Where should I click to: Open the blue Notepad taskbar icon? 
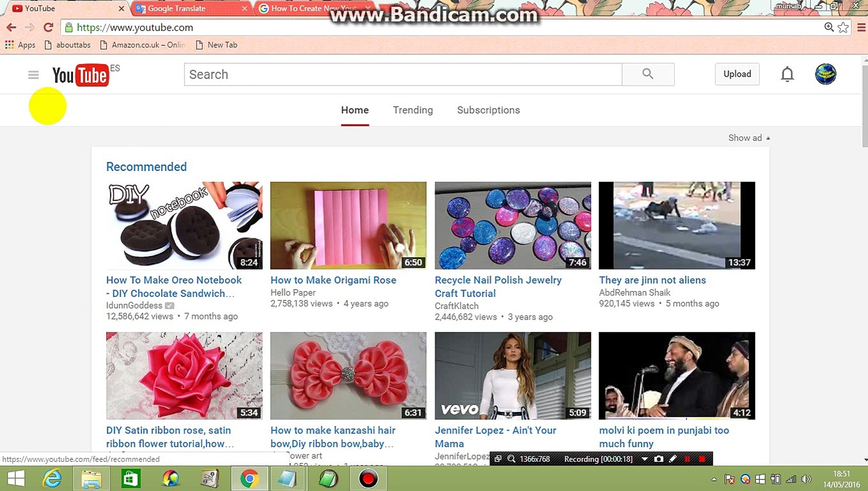point(288,479)
